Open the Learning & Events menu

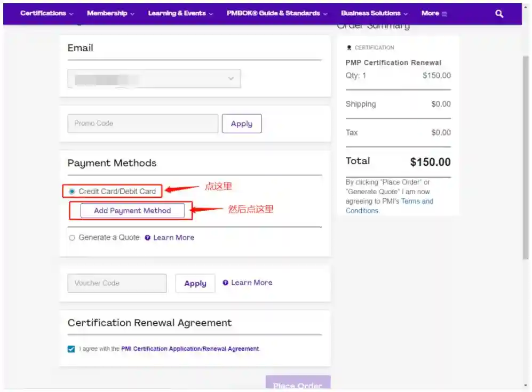point(180,13)
